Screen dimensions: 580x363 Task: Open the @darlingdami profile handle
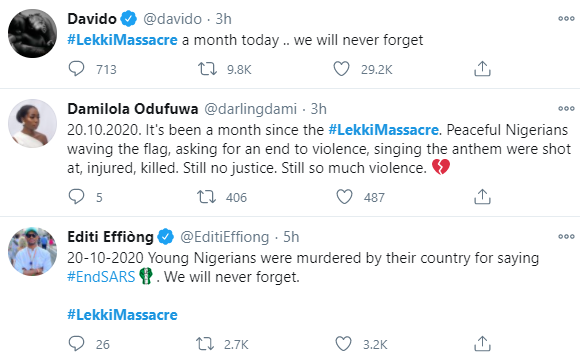pos(250,109)
